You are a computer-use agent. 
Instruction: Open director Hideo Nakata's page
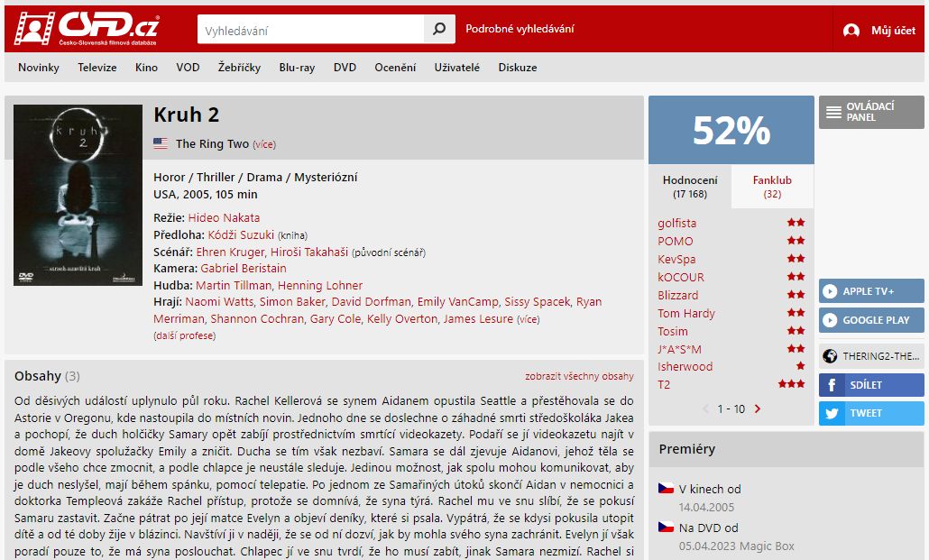point(224,217)
